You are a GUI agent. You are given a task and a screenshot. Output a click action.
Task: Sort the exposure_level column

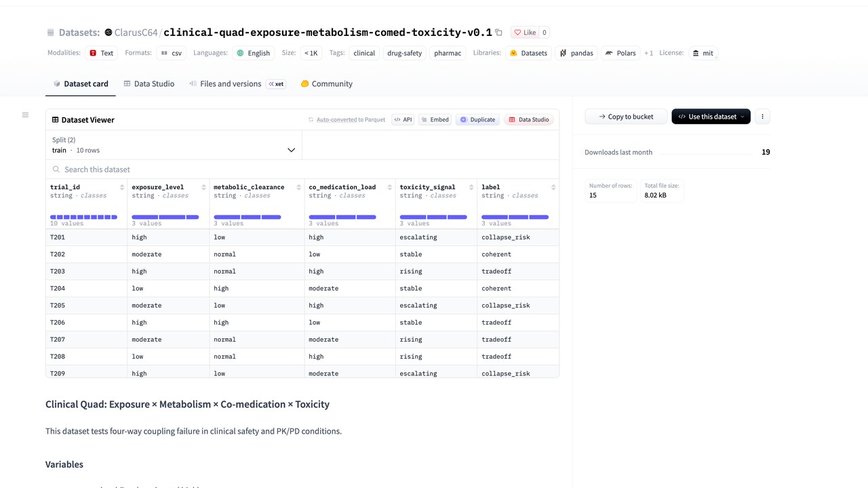204,187
